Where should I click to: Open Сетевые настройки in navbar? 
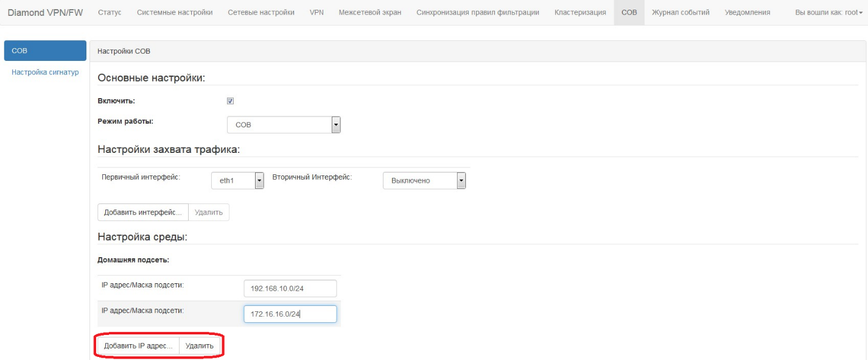pyautogui.click(x=261, y=13)
